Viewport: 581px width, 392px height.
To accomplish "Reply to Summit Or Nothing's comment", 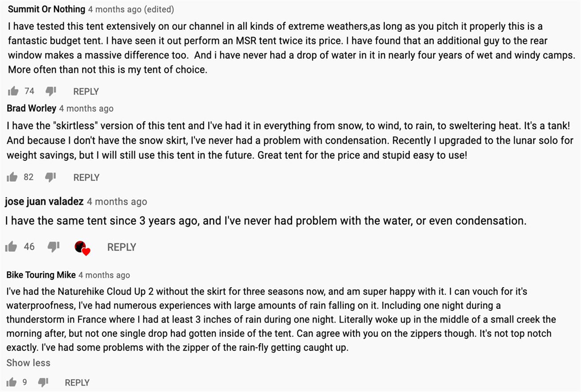I will [x=86, y=92].
